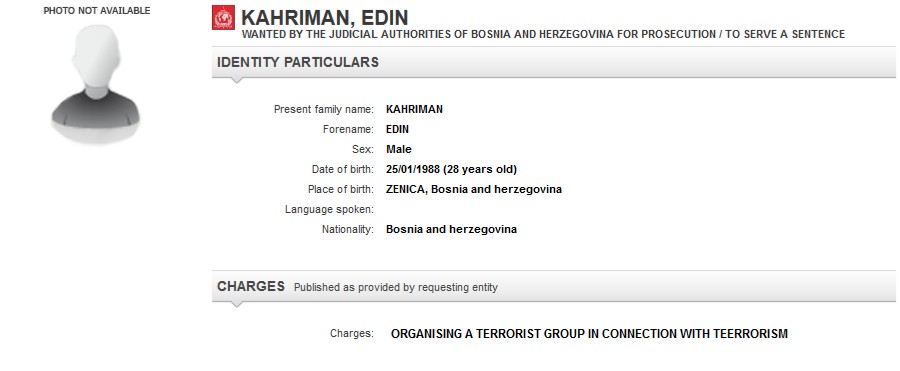This screenshot has height=371, width=900.
Task: Click the Present family name label
Action: point(324,109)
